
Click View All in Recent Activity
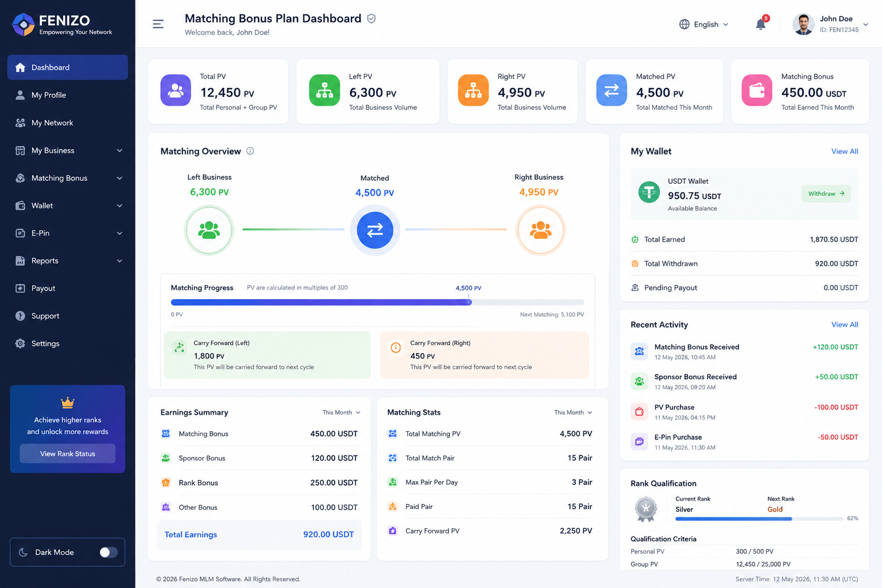point(845,324)
